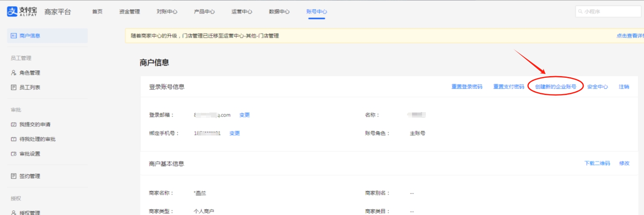The height and width of the screenshot is (215, 644).
Task: Click the 商户信息 sidebar icon
Action: pos(13,36)
